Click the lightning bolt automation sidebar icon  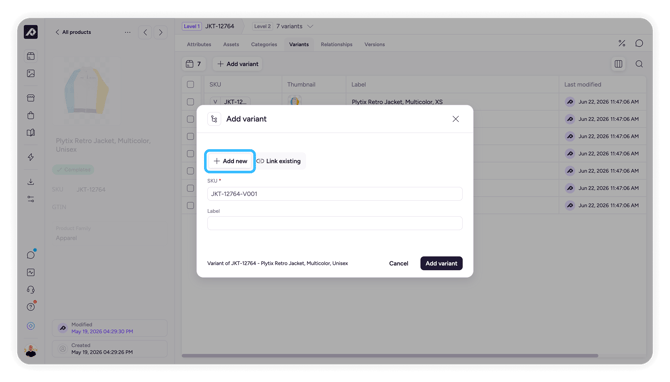point(31,157)
